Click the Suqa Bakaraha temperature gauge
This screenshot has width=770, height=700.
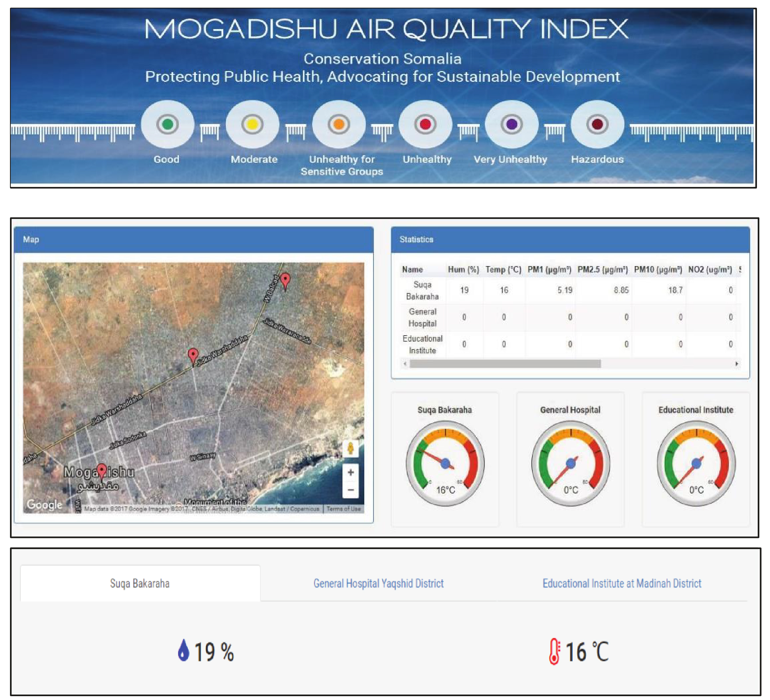[x=445, y=463]
